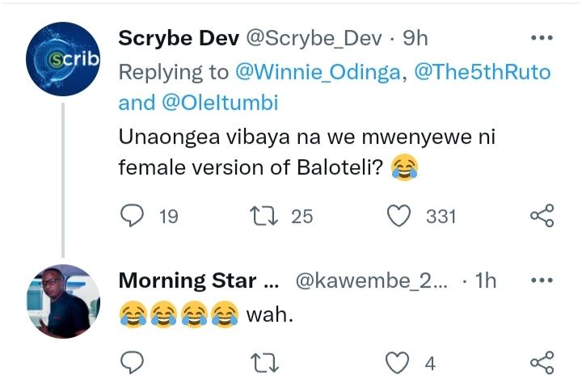Image resolution: width=582 pixels, height=392 pixels.
Task: View Scrybe Dev's profile picture
Action: click(63, 59)
